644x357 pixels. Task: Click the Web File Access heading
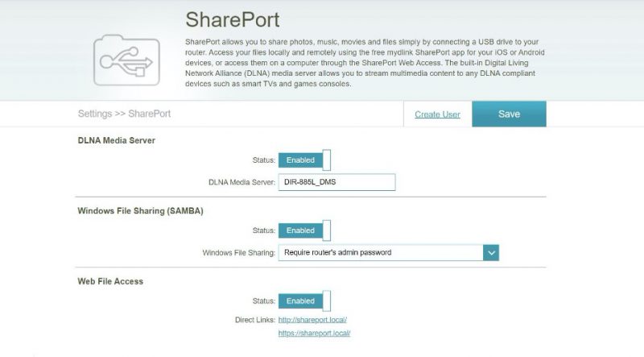click(x=110, y=281)
